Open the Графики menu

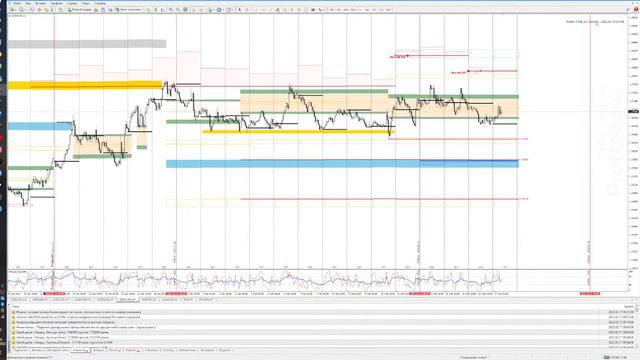[x=56, y=3]
